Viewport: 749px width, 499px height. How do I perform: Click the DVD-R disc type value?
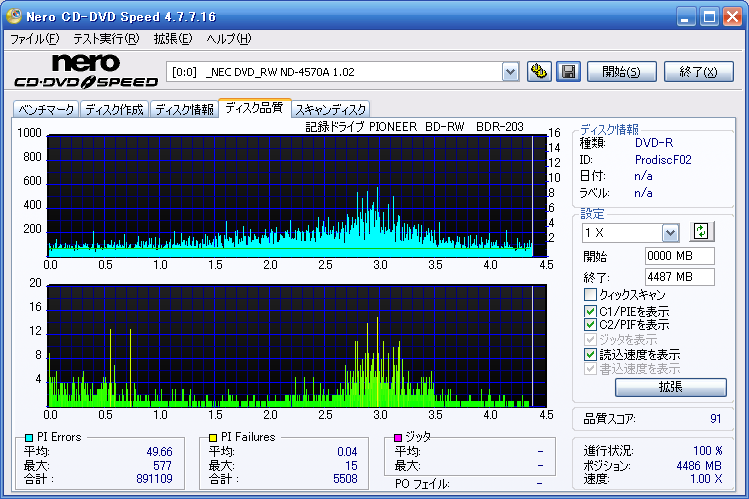(653, 143)
